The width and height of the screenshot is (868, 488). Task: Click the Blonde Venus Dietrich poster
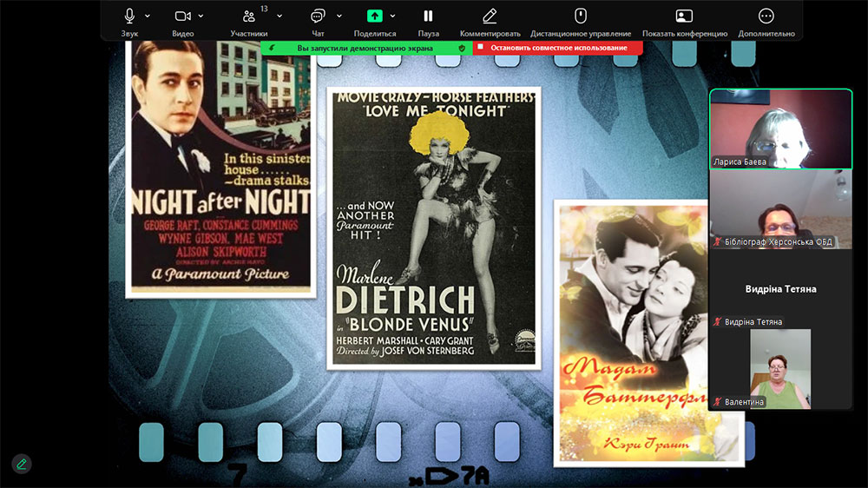(x=433, y=228)
